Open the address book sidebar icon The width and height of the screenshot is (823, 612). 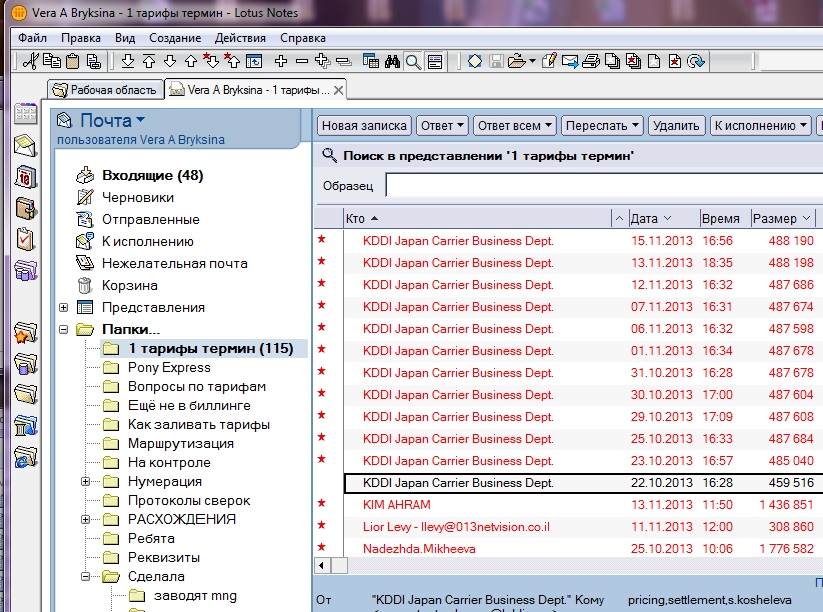click(25, 208)
